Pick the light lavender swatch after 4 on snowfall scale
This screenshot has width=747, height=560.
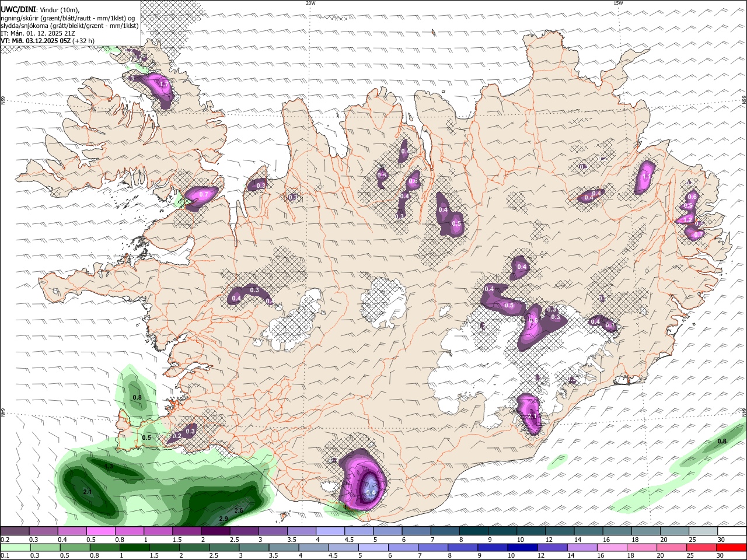click(x=330, y=531)
